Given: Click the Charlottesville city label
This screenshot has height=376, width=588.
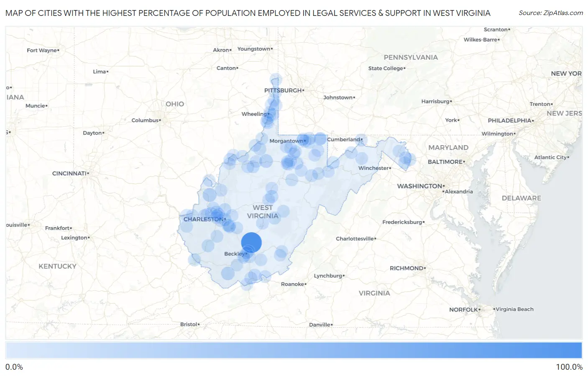Looking at the screenshot, I should point(355,239).
